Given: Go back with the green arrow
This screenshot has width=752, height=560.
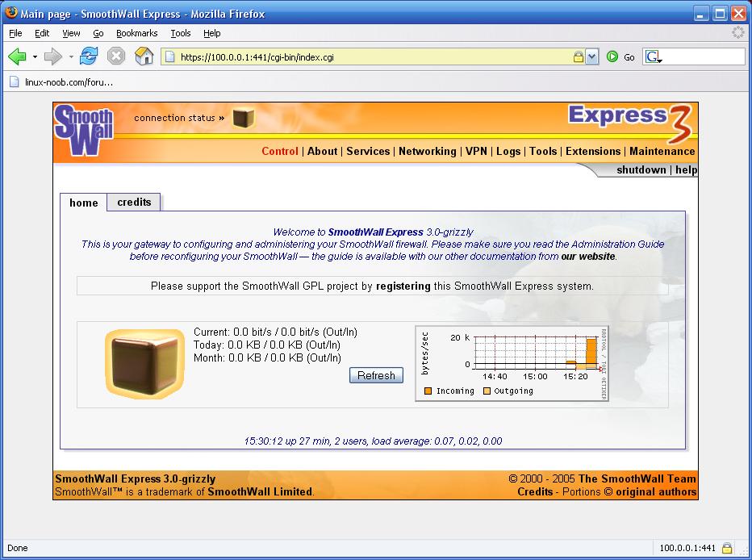Looking at the screenshot, I should point(17,56).
